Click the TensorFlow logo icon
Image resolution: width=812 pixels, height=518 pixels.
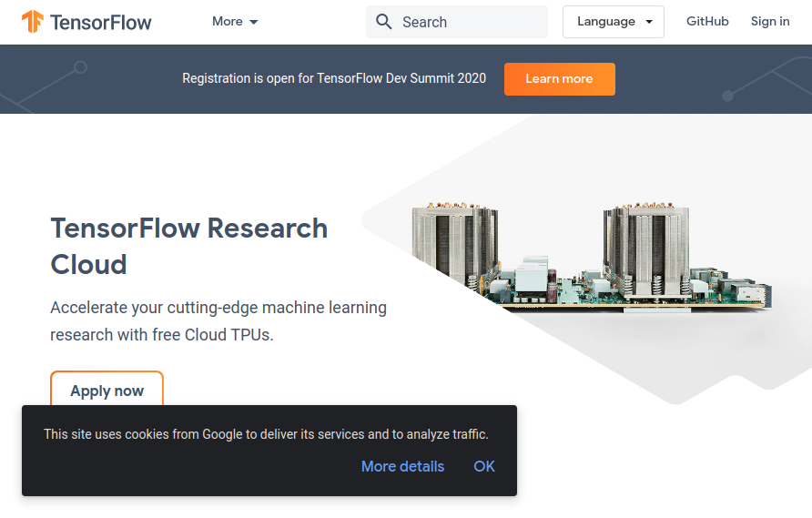(32, 21)
